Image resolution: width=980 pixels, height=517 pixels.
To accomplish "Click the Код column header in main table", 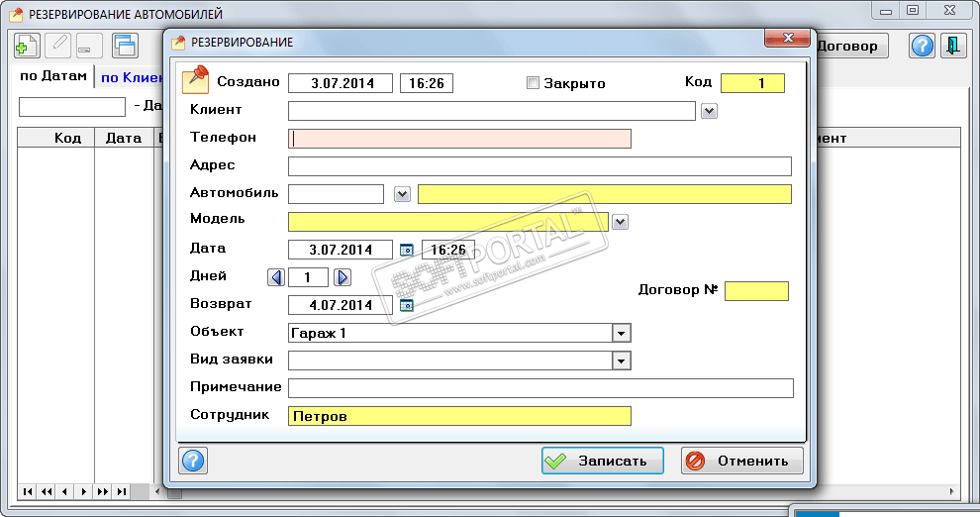I will (x=55, y=138).
